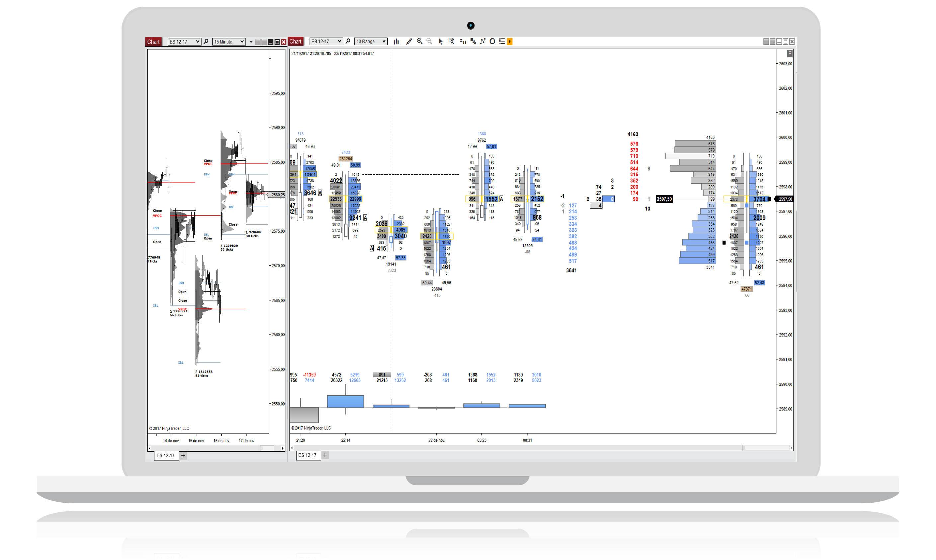The width and height of the screenshot is (936, 560).
Task: Click the Connect dots/nodes tool icon
Action: (482, 41)
